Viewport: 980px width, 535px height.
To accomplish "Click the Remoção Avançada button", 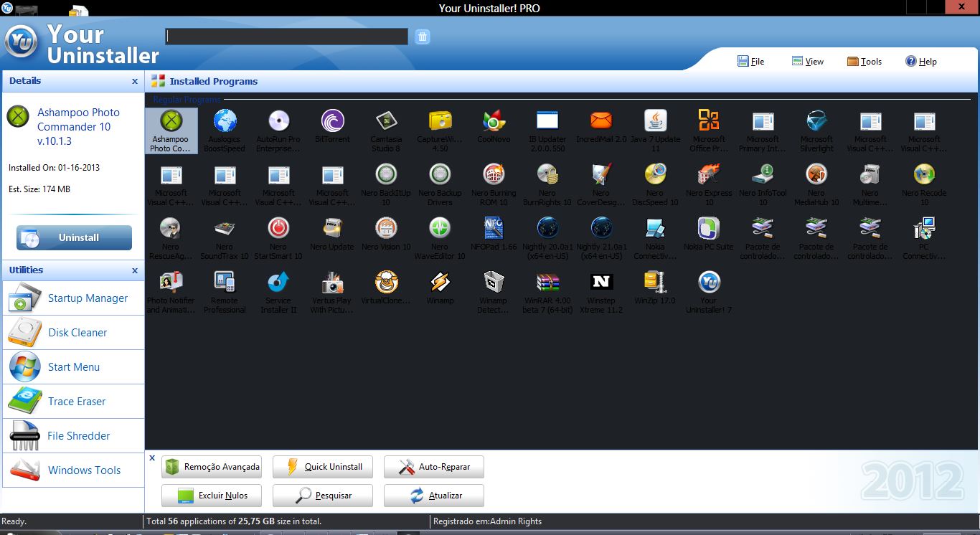I will [x=212, y=467].
